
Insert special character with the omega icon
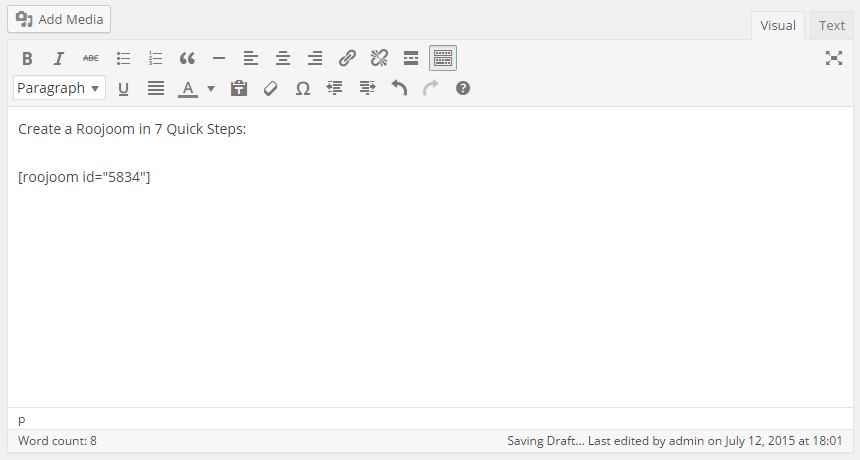[x=303, y=88]
